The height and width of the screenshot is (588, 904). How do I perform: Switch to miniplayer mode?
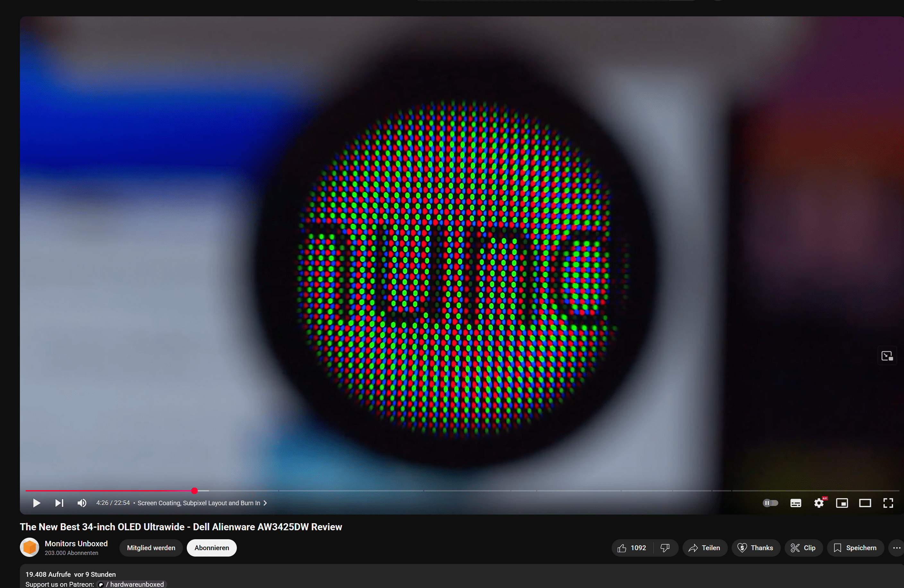(x=842, y=503)
